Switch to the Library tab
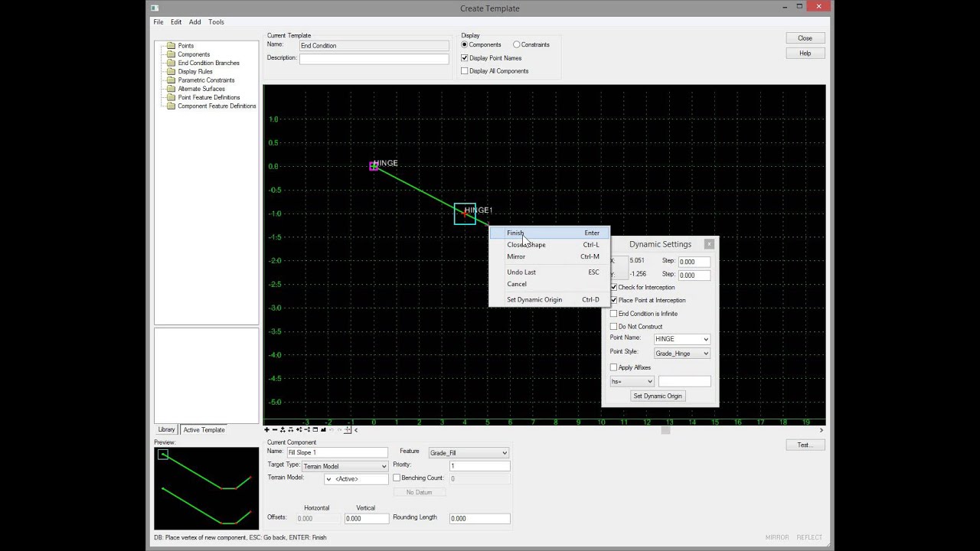The width and height of the screenshot is (980, 551). coord(166,430)
